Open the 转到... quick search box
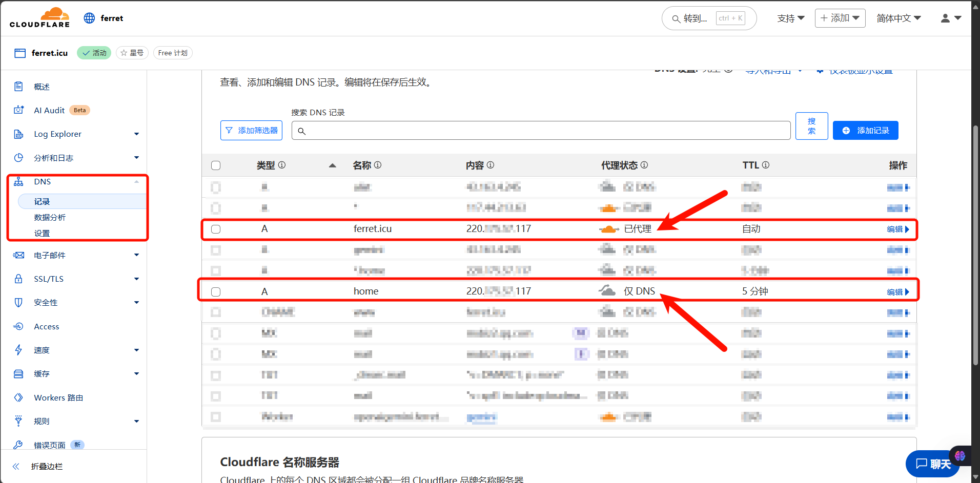 click(x=709, y=18)
